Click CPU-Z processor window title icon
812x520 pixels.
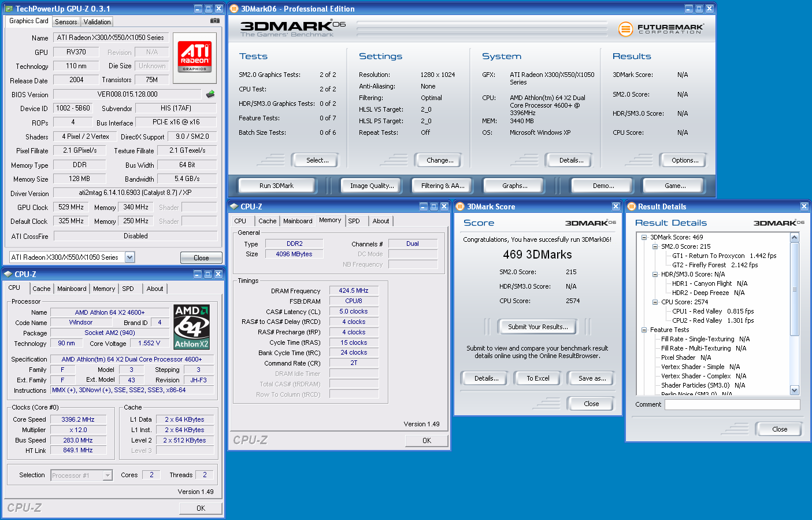[x=8, y=274]
